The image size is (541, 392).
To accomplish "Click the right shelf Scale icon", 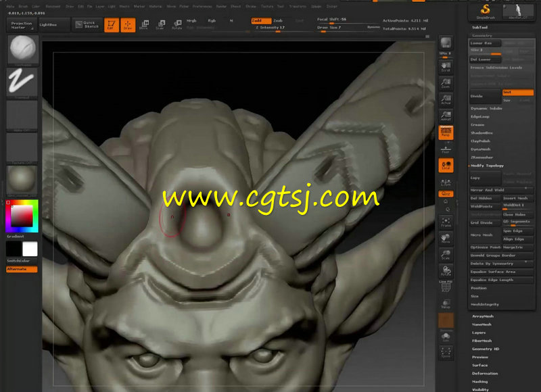I will coord(446,254).
